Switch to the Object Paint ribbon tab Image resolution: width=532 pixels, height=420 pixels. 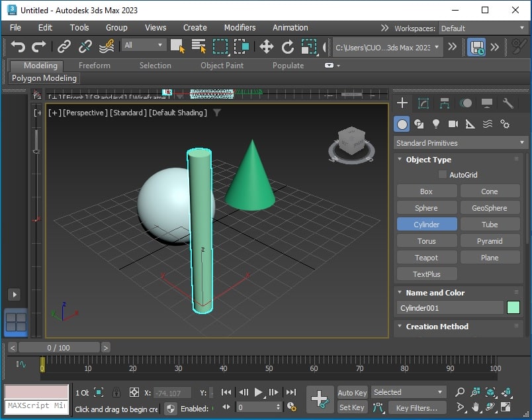pos(222,66)
